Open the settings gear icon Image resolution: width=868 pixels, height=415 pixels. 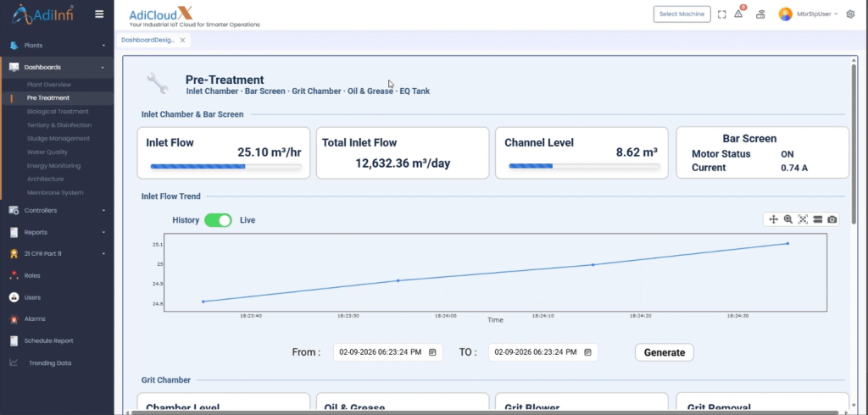pos(851,14)
